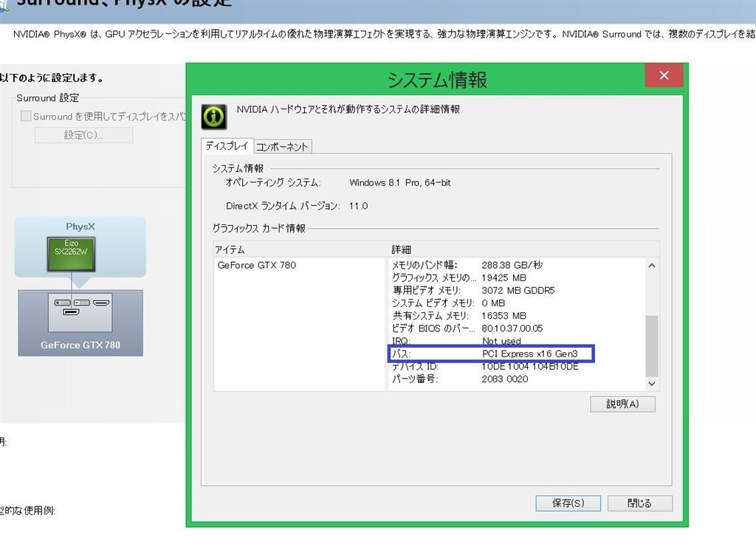Viewport: 756px width, 558px height.
Task: Click the details list scrollbar thumb
Action: [x=652, y=346]
